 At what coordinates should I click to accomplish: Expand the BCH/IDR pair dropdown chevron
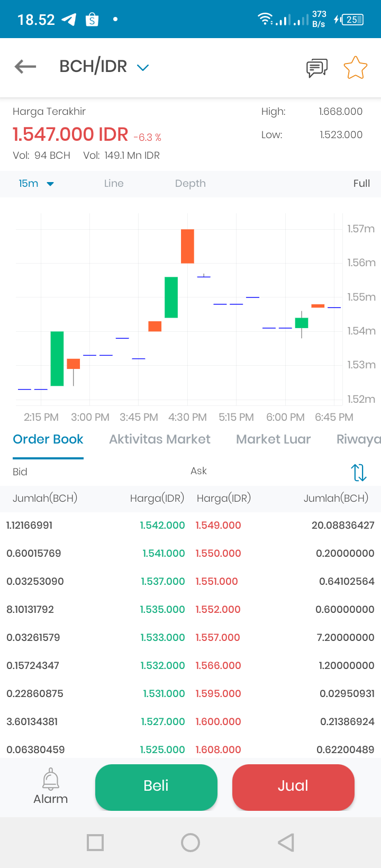(143, 68)
